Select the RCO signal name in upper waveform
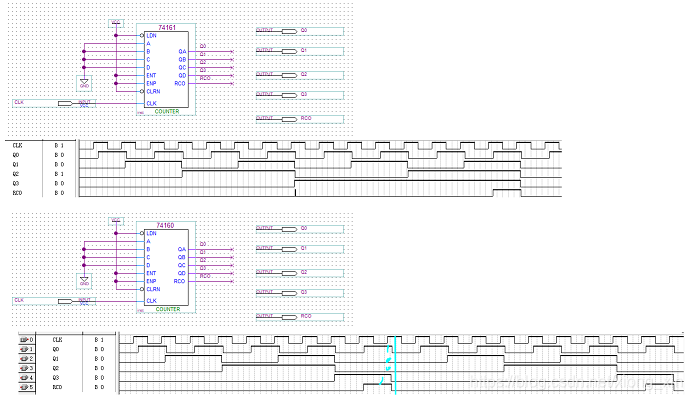The image size is (692, 400). [17, 193]
